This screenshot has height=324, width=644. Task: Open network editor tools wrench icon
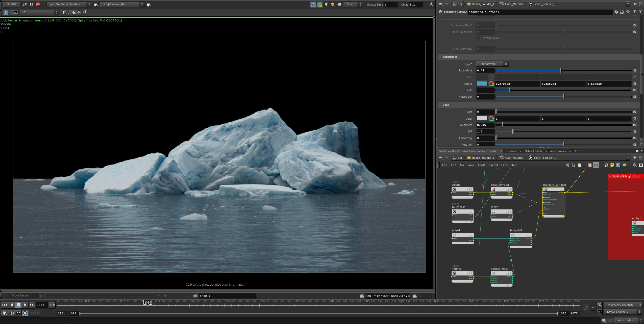(x=567, y=165)
